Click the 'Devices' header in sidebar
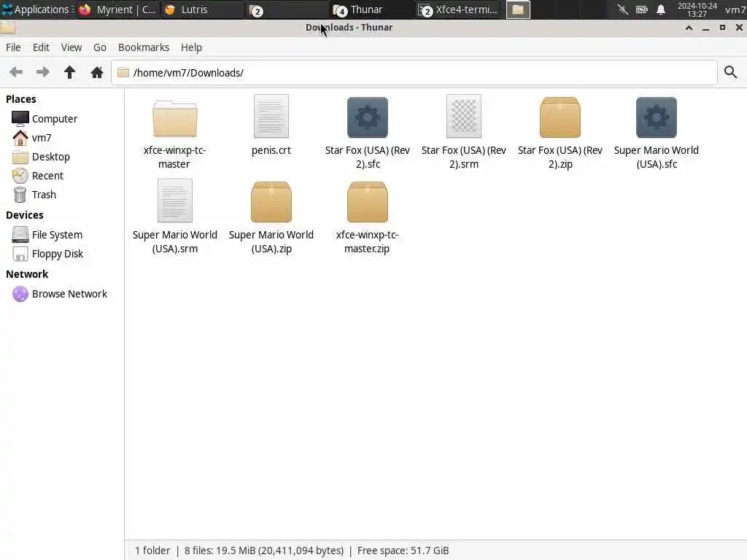This screenshot has width=747, height=560. [x=25, y=215]
